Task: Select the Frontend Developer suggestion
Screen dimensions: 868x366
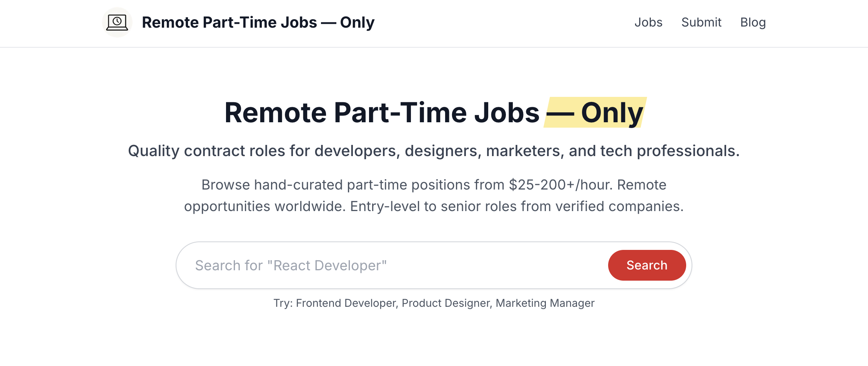Action: pos(346,303)
